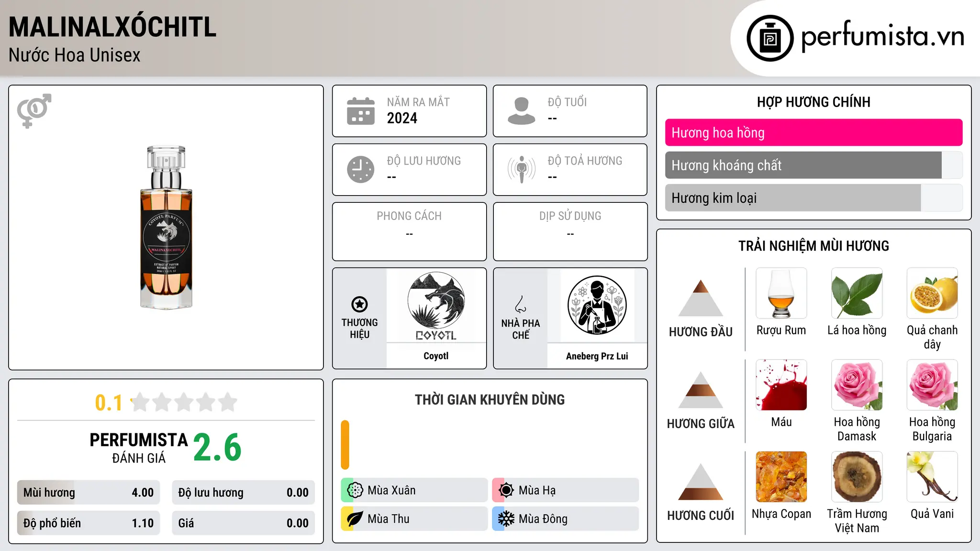Image resolution: width=980 pixels, height=551 pixels.
Task: Open the Lá hoa hồng note image
Action: coord(857,293)
